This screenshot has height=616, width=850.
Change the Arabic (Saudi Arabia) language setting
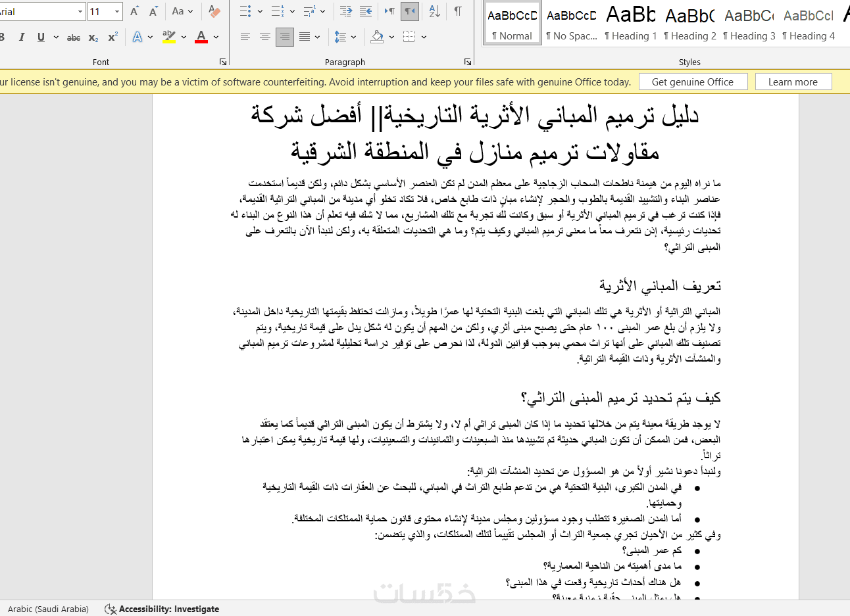tap(48, 609)
